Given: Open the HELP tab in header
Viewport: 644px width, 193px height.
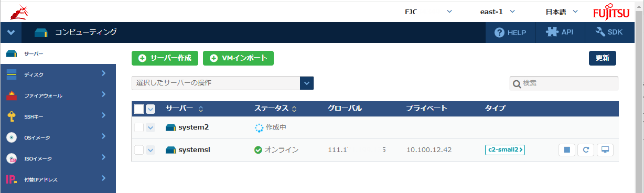Looking at the screenshot, I should (510, 32).
